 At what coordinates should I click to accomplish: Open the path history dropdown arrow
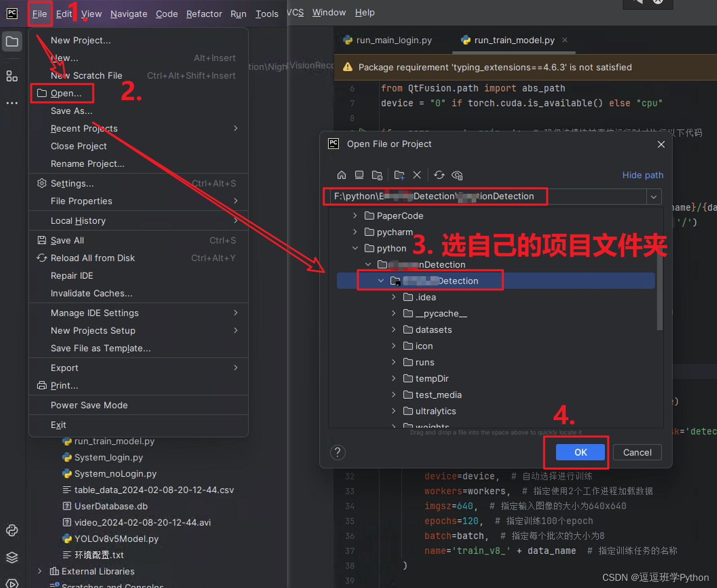pos(654,196)
